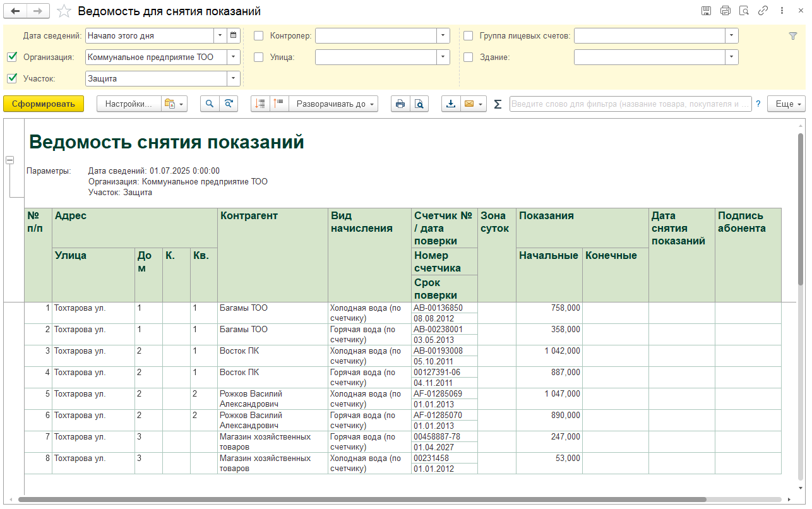The height and width of the screenshot is (509, 812).
Task: Open the Группа лицевых счетов dropdown arrow
Action: pos(732,36)
